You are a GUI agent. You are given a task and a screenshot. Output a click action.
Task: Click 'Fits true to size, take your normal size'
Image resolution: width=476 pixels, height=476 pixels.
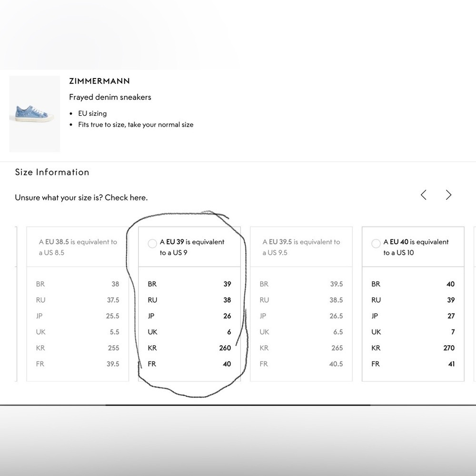[136, 125]
